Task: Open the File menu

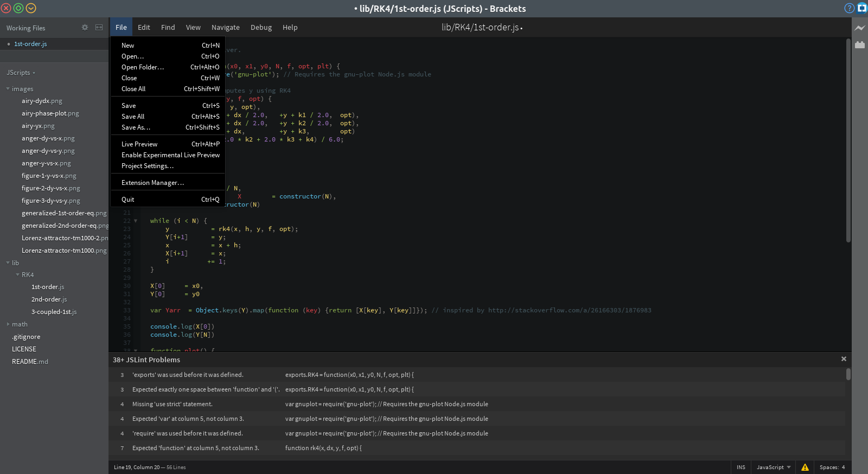Action: click(x=121, y=27)
